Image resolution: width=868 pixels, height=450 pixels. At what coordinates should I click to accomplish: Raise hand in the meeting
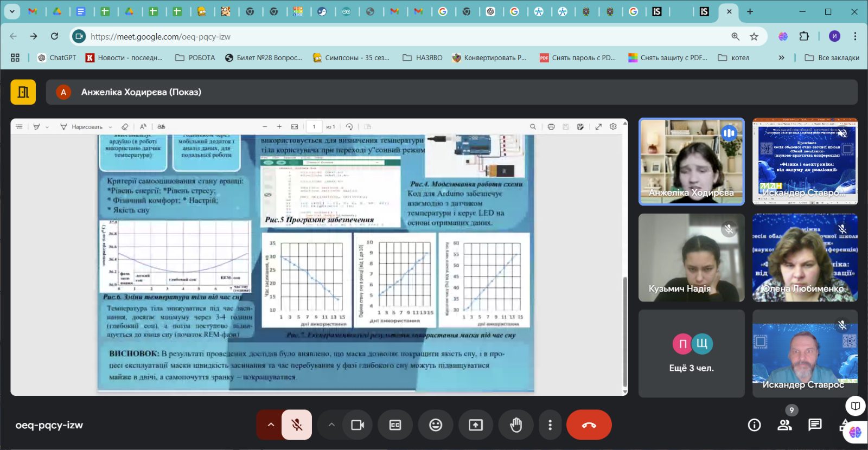tap(516, 425)
